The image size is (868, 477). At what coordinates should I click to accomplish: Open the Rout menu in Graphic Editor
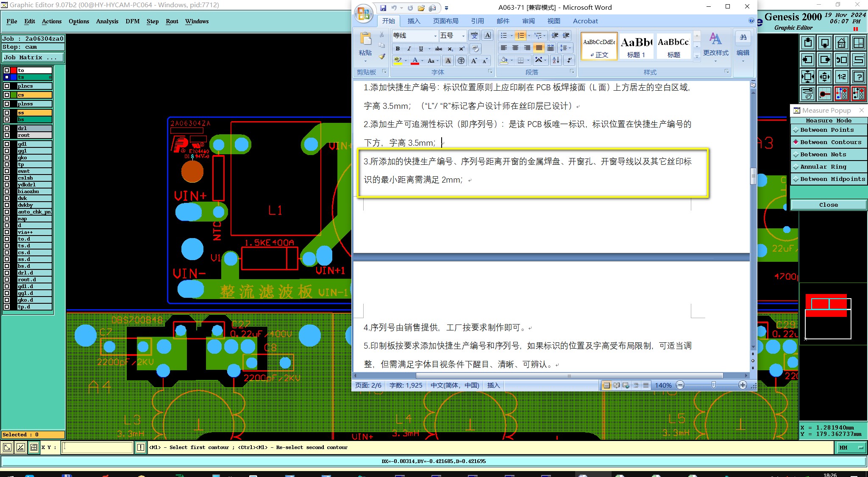[x=172, y=21]
